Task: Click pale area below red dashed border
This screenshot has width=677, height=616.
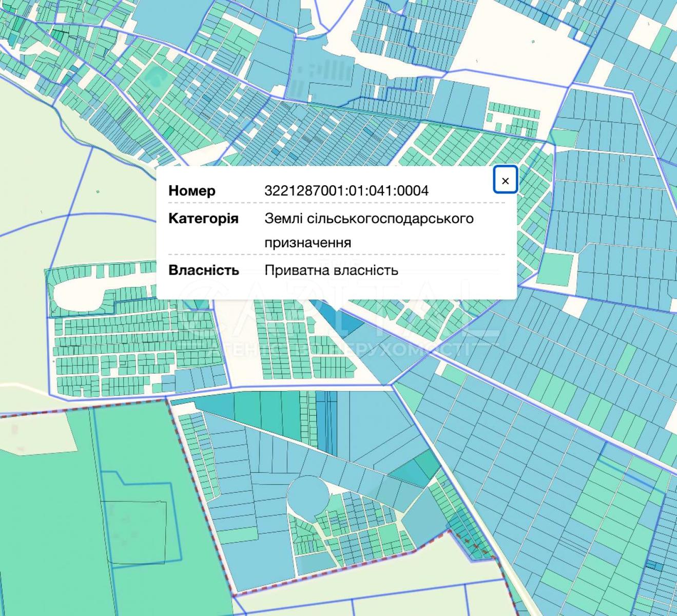Action: (x=359, y=580)
